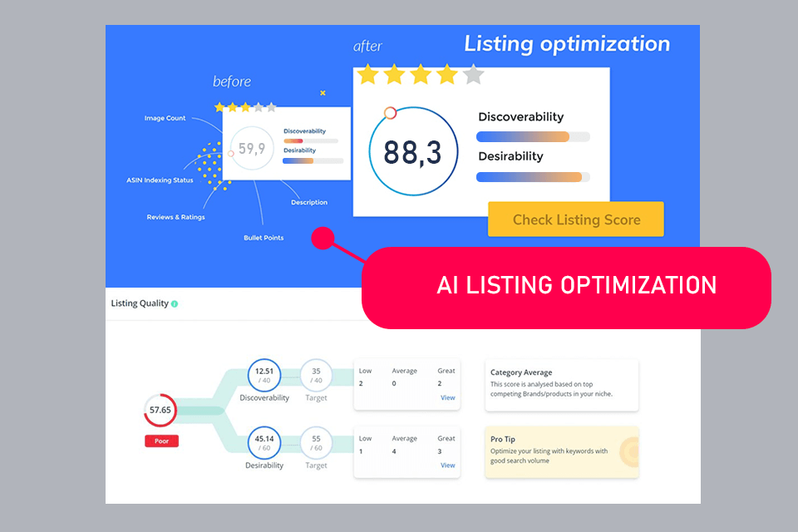Click the 45.14 / 60 Desirability circle
798x532 pixels.
tap(264, 443)
